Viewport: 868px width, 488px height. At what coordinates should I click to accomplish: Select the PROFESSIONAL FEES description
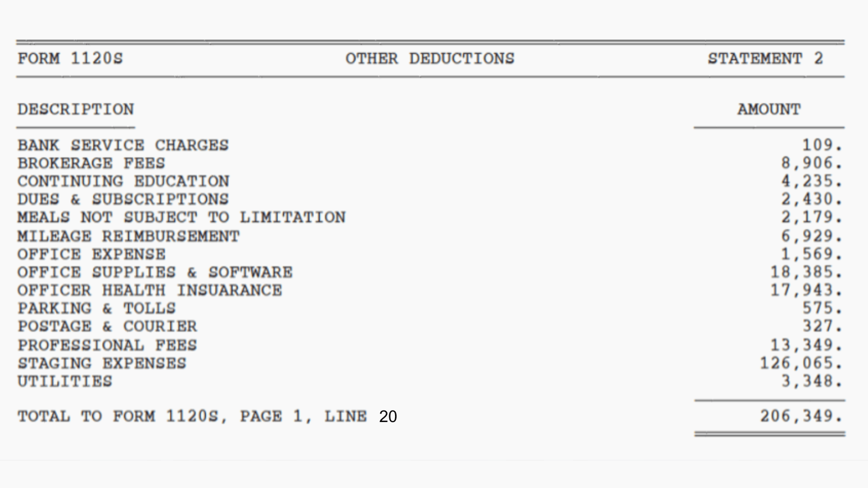(x=107, y=345)
